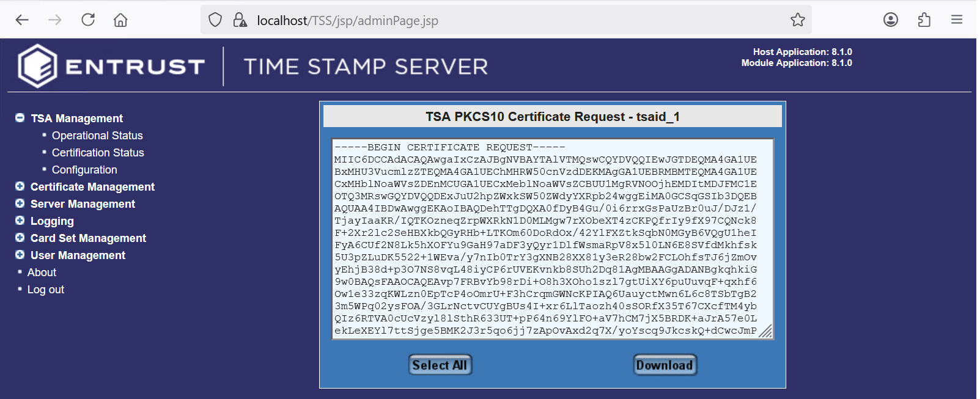
Task: Expand the Certificate Management section
Action: [20, 186]
